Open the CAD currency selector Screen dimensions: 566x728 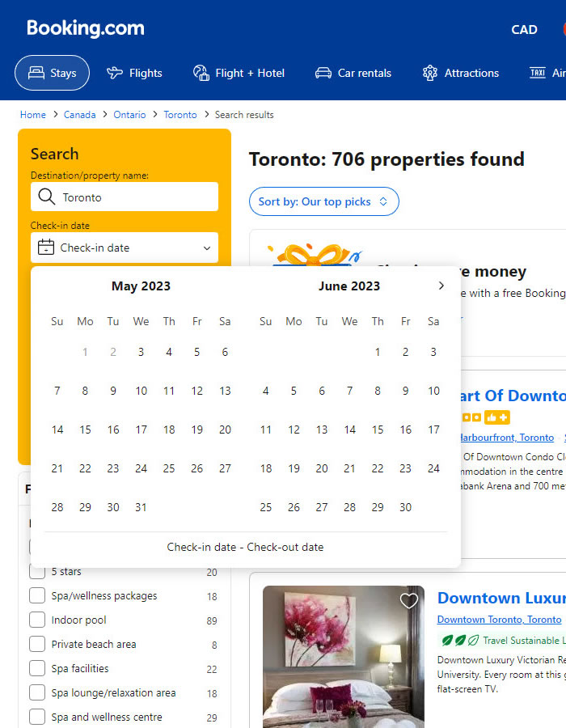[524, 29]
